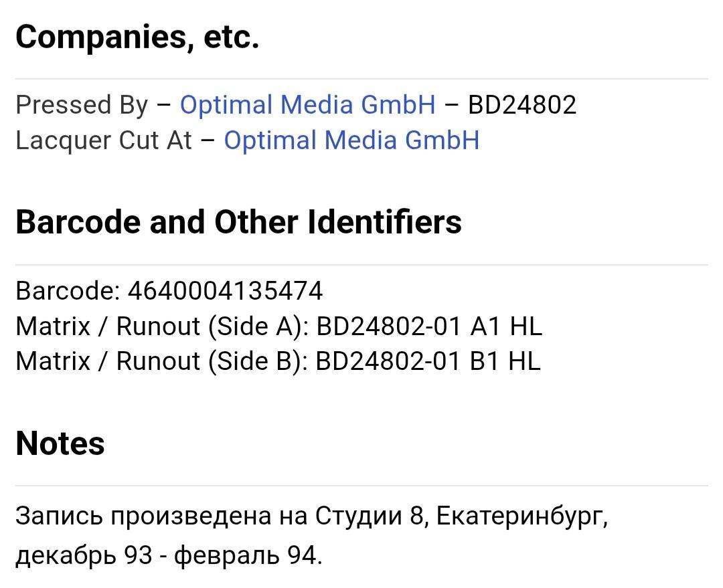Click the Lacquer Cut At label
This screenshot has height=588, width=723.
(x=103, y=140)
